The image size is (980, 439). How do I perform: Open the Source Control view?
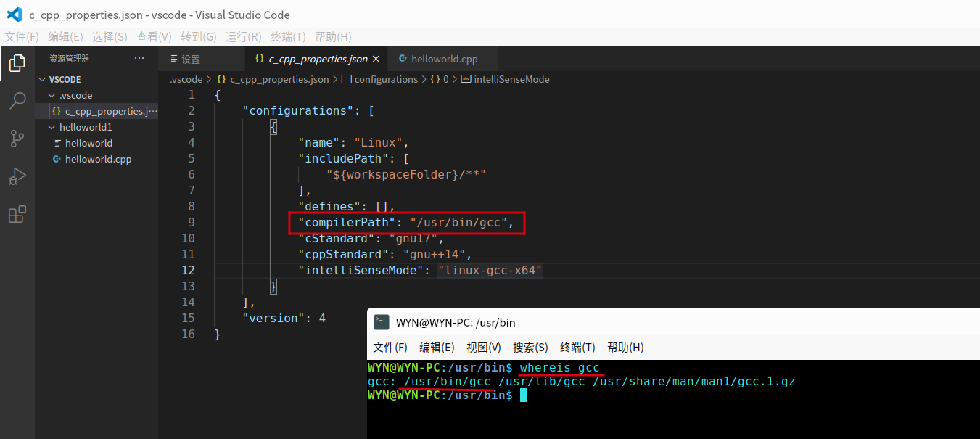tap(17, 138)
